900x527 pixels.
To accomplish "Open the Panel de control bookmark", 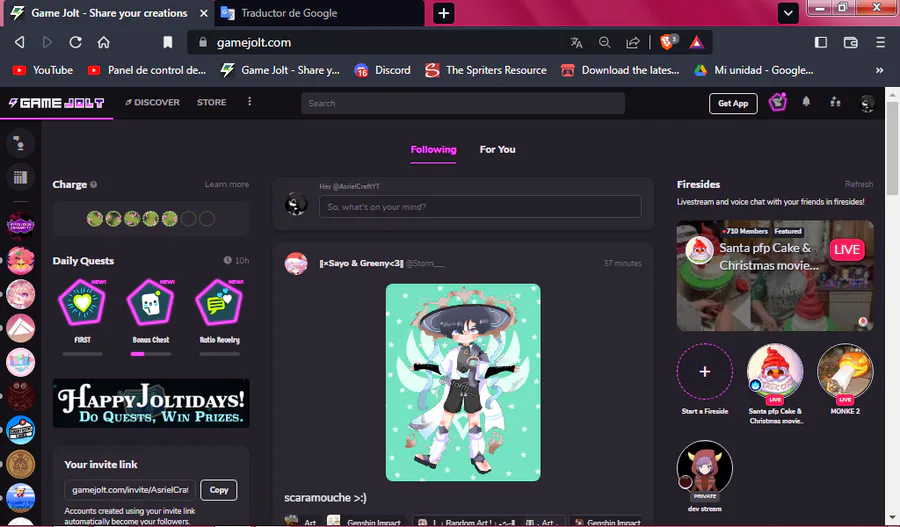I will coord(147,70).
